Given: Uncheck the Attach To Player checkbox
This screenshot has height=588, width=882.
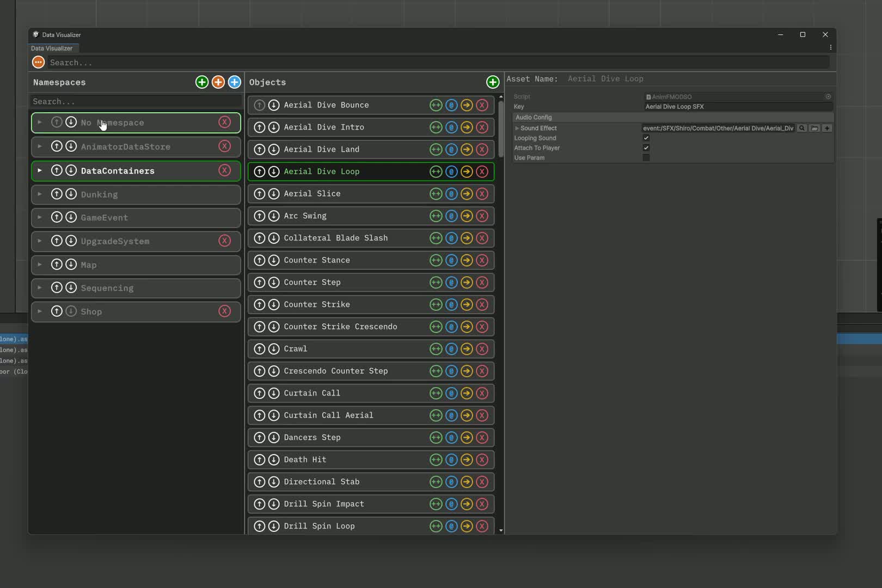Looking at the screenshot, I should click(646, 148).
